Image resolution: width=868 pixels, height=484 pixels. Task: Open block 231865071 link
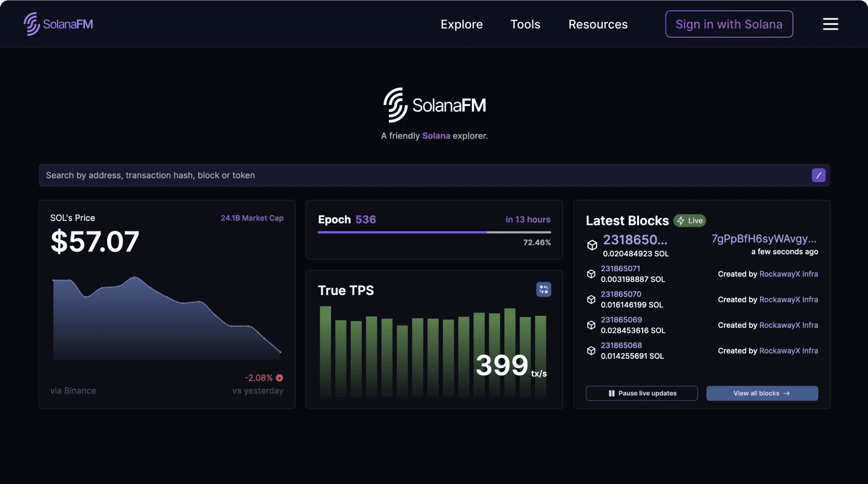pos(620,269)
